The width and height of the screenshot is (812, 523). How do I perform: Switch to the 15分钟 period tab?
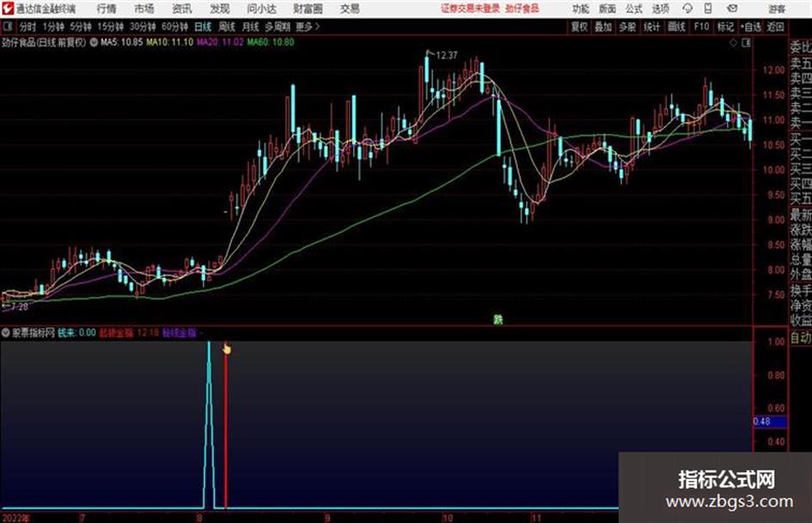110,27
